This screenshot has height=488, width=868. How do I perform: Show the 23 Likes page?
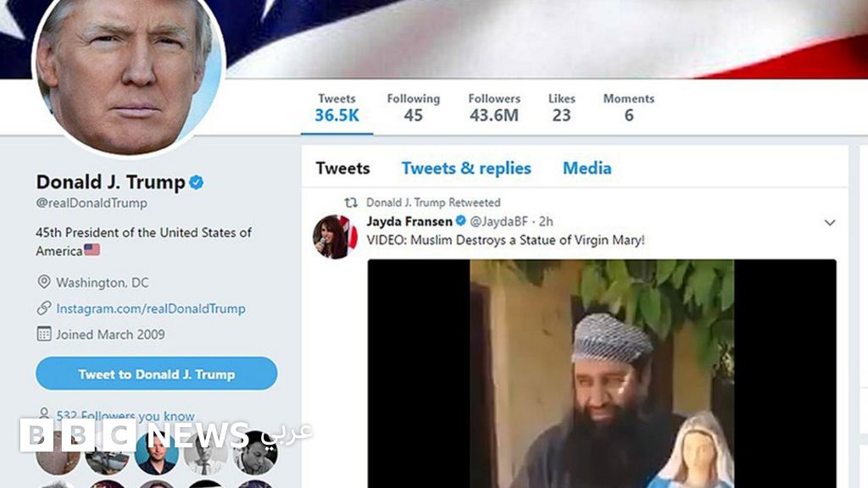coord(561,108)
